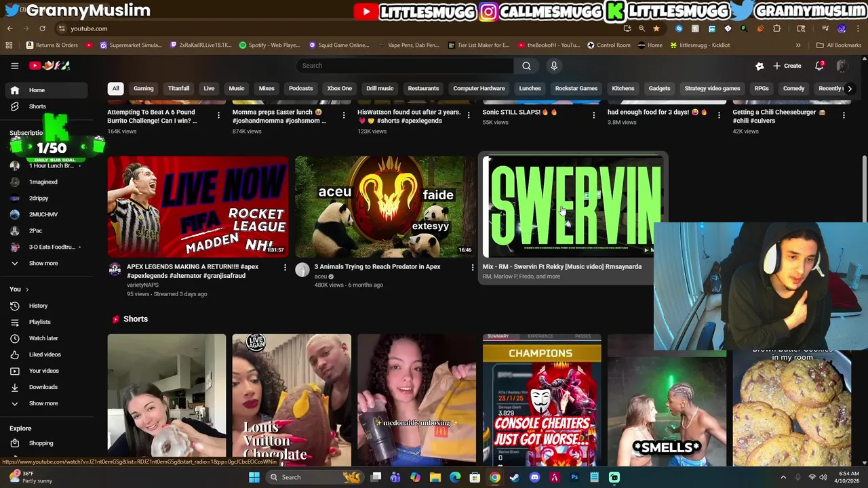Open Chrome extensions puzzle icon

click(x=777, y=28)
